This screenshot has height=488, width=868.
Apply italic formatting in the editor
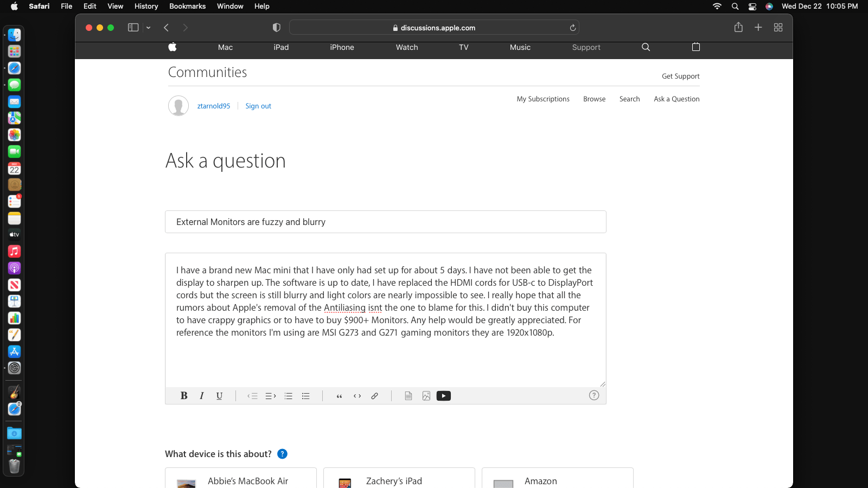tap(201, 396)
